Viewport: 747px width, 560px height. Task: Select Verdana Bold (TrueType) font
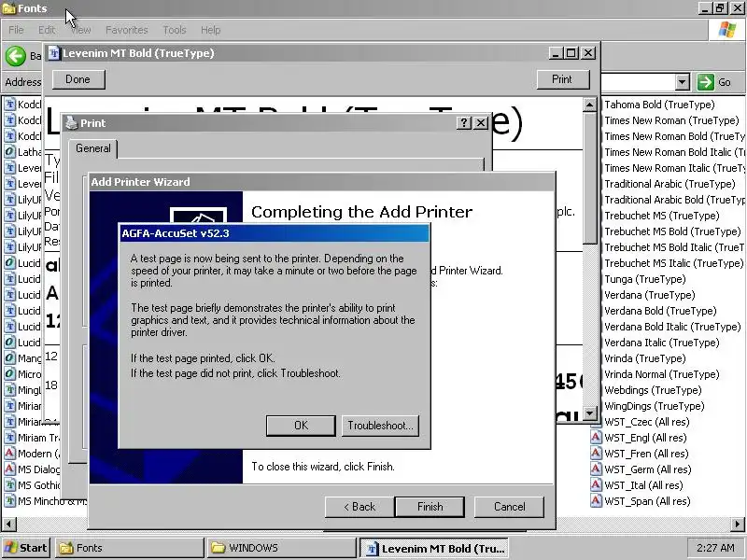[x=660, y=311]
